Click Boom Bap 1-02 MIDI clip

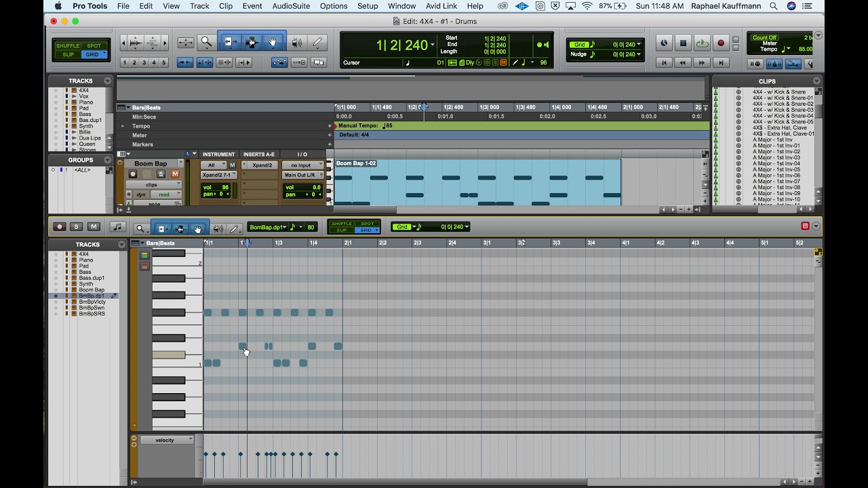click(x=477, y=182)
